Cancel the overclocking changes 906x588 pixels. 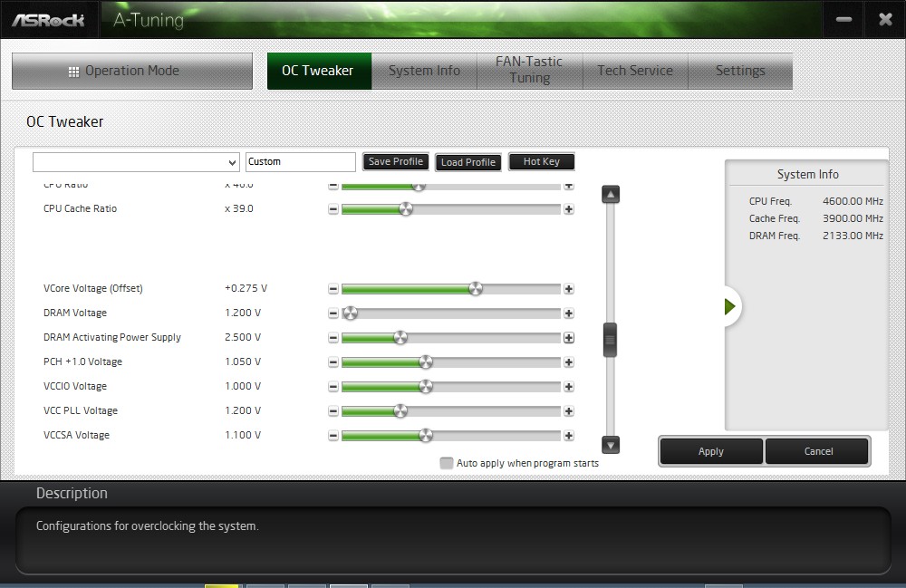pyautogui.click(x=817, y=451)
